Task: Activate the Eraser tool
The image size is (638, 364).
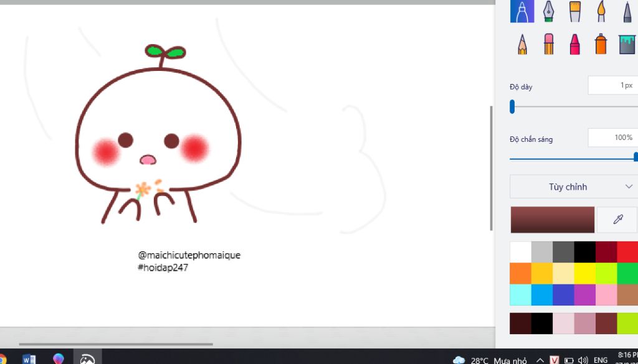Action: tap(548, 44)
